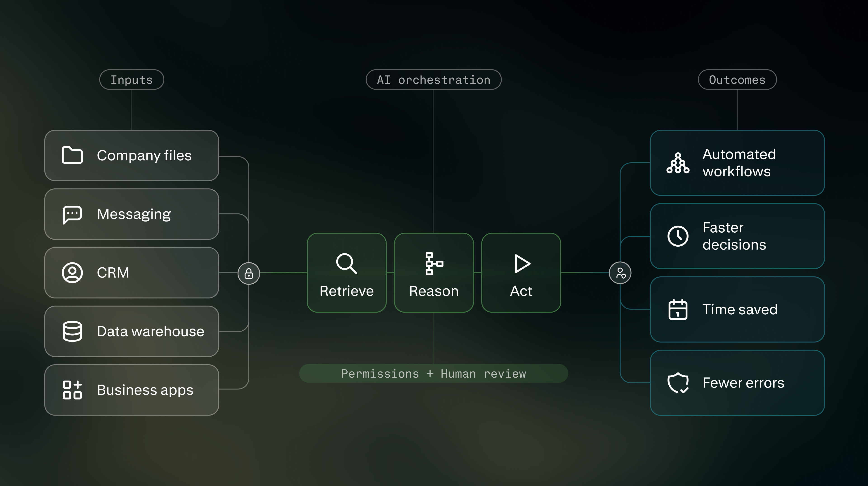The width and height of the screenshot is (868, 486).
Task: Click the Reason label
Action: click(x=434, y=291)
